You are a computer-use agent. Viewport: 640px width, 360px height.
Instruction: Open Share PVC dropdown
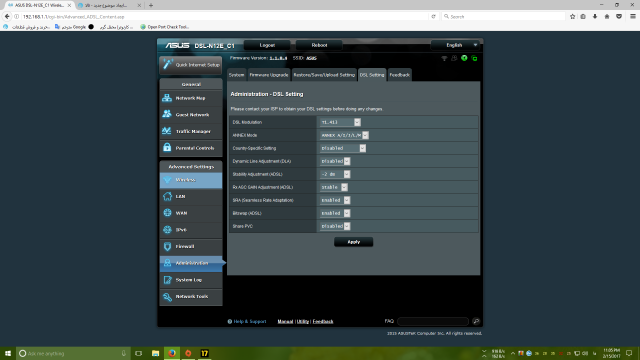(335, 226)
